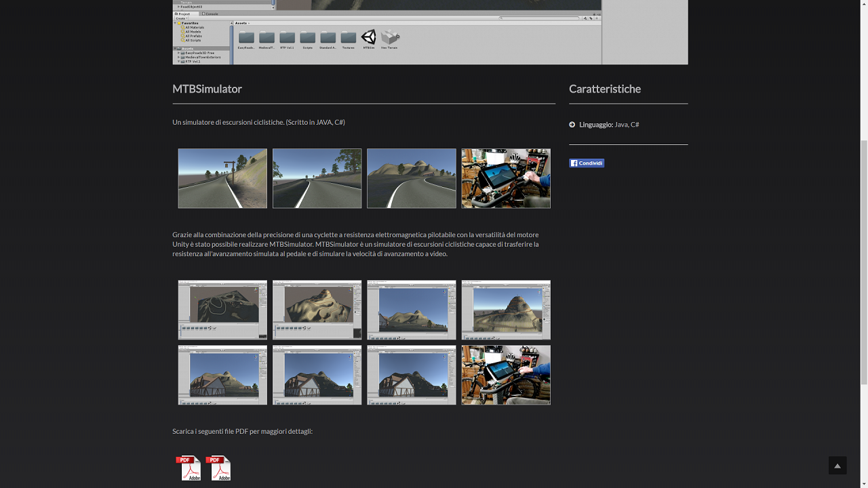
Task: Open the bike setup photo in bottom row
Action: coord(506,375)
